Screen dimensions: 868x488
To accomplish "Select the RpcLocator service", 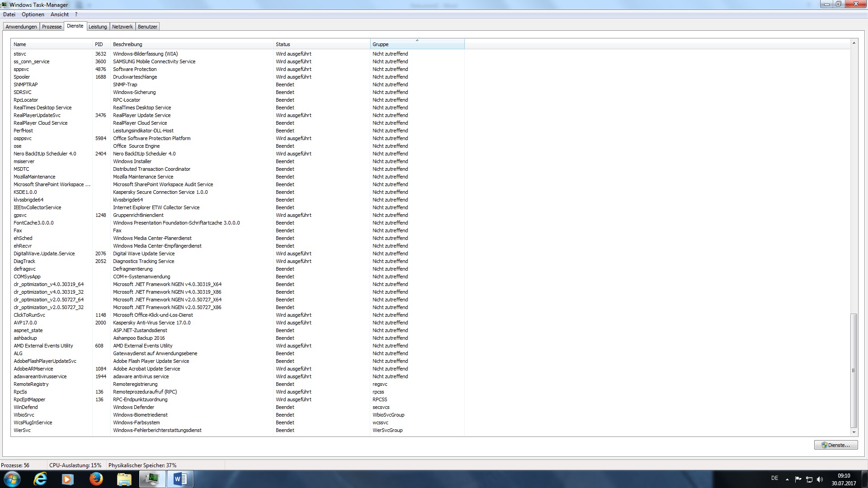I will (x=237, y=100).
